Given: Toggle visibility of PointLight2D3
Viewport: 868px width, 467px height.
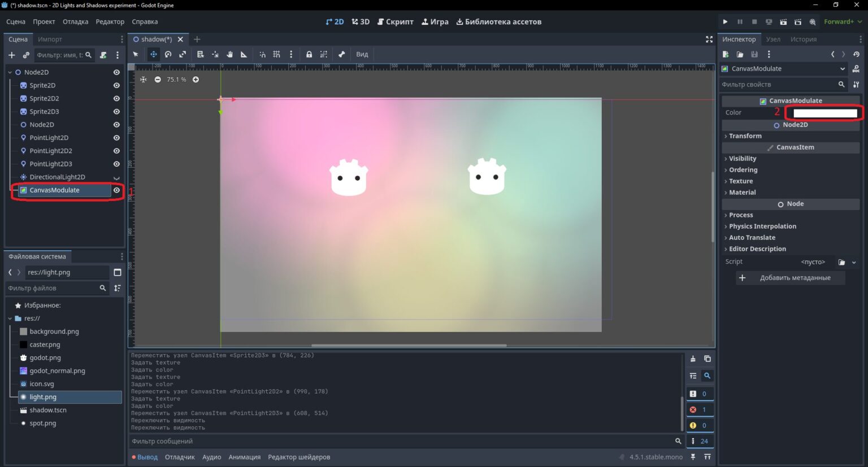Looking at the screenshot, I should 116,164.
